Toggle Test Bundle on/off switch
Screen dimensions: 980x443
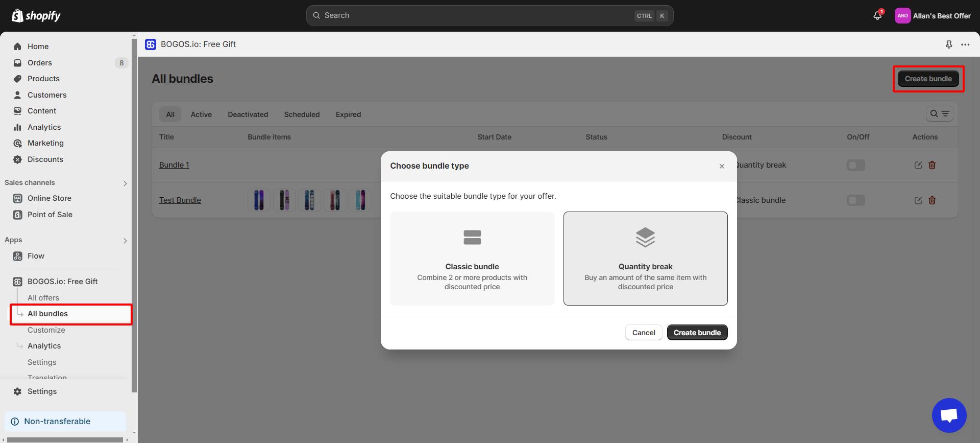click(x=855, y=200)
